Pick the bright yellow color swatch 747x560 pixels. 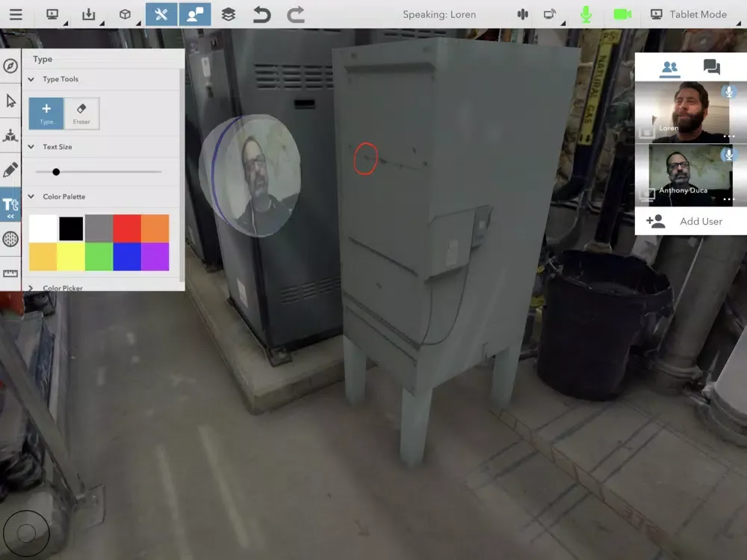[x=71, y=257]
